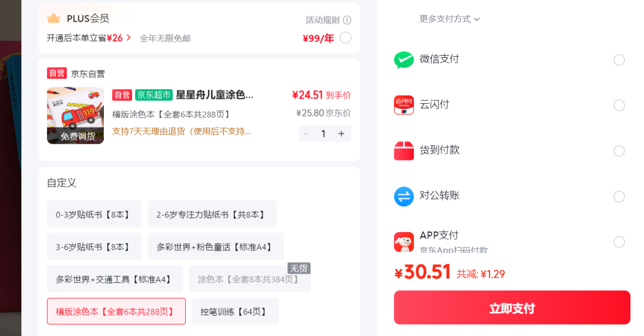Choose the 控笔训练【64页】 option
This screenshot has width=644, height=336.
point(235,311)
